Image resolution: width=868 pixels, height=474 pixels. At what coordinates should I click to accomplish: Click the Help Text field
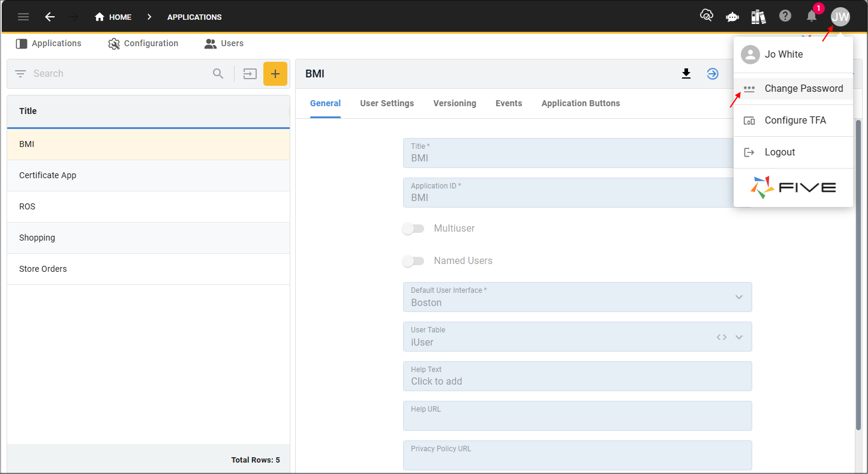point(577,376)
